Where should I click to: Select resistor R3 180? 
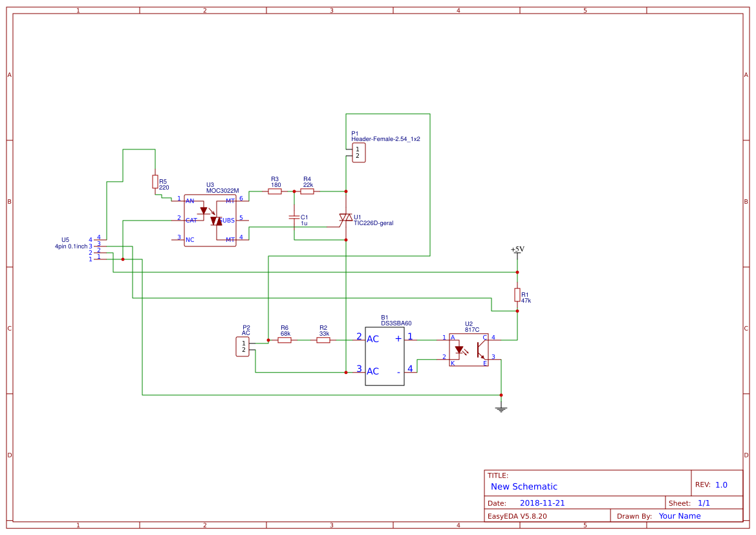tap(275, 191)
